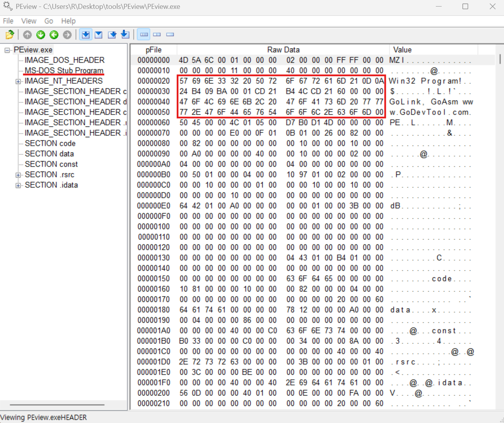Toggle the four-segment byte width icon
The height and width of the screenshot is (423, 504).
(144, 35)
